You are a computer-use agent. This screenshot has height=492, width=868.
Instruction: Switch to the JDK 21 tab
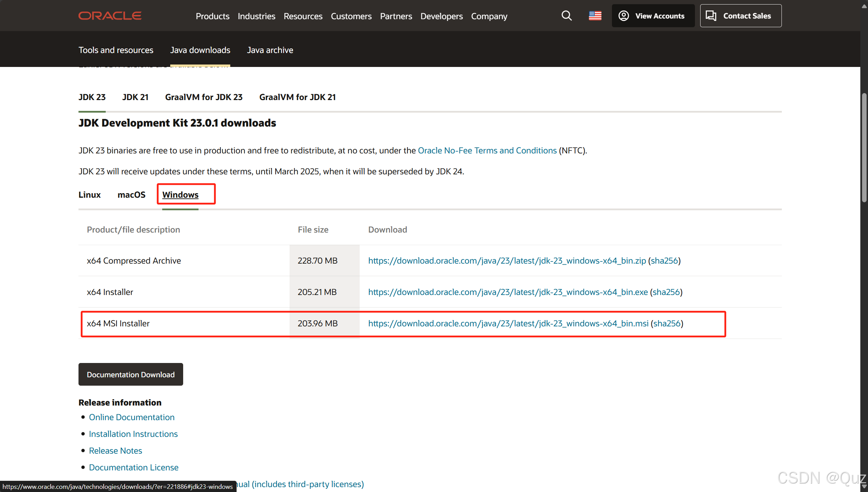tap(135, 97)
